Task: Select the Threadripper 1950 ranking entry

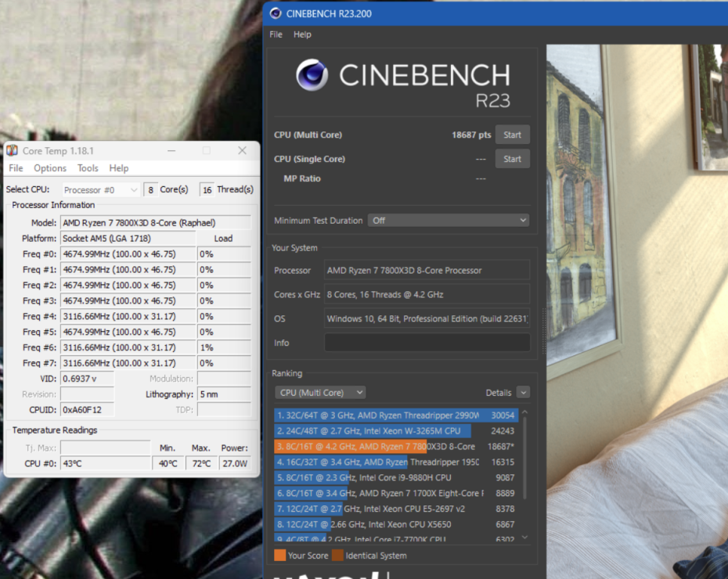Action: (x=396, y=462)
